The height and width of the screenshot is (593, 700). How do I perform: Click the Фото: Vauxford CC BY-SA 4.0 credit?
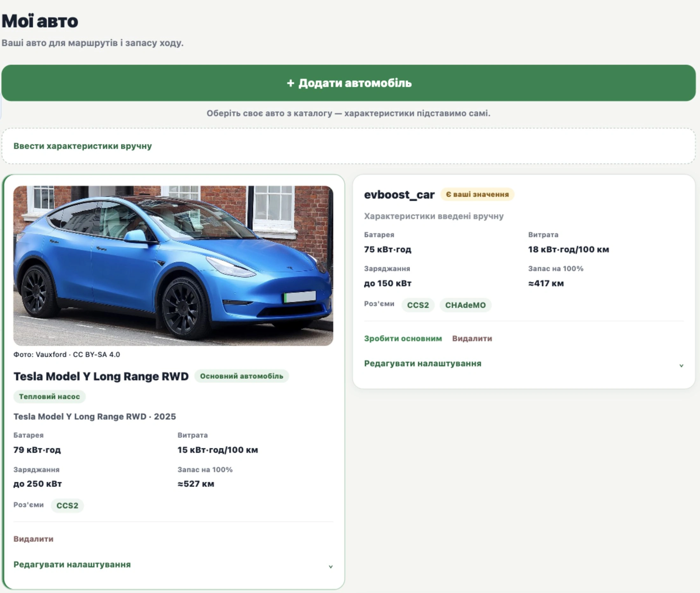coord(66,355)
